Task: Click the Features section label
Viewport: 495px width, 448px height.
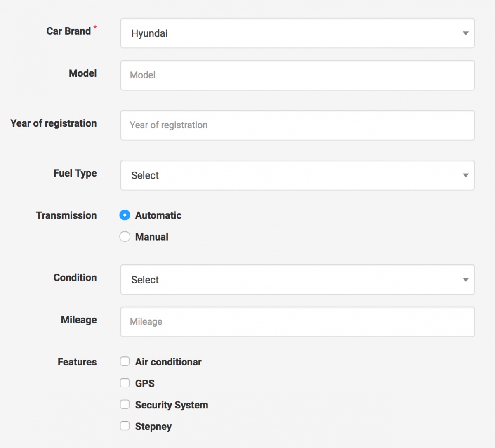Action: pos(77,362)
